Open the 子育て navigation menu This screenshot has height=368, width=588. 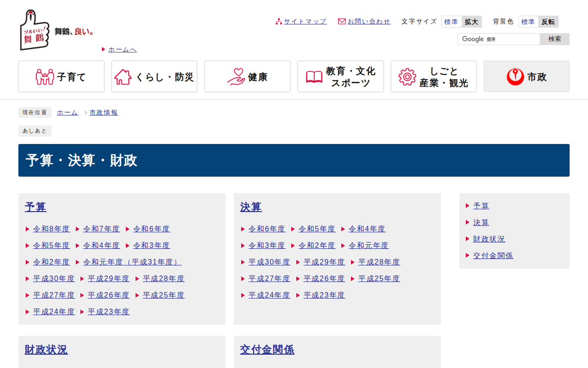(61, 76)
